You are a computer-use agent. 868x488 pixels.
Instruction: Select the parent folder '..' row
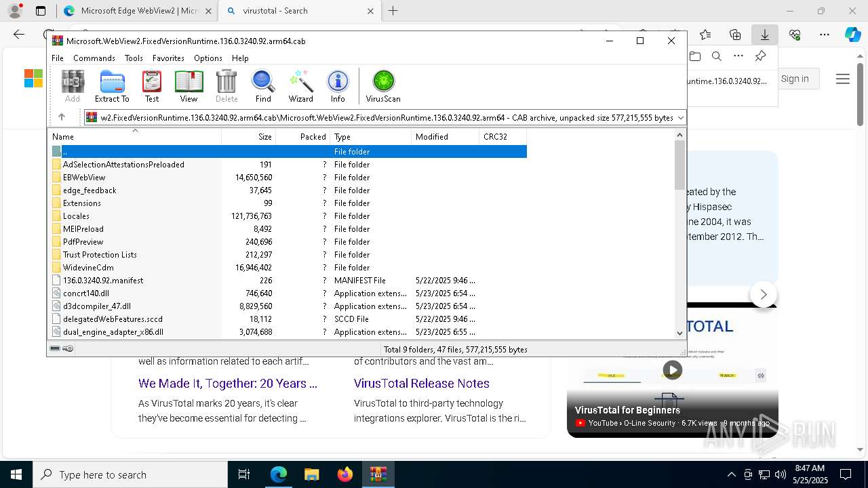point(288,152)
